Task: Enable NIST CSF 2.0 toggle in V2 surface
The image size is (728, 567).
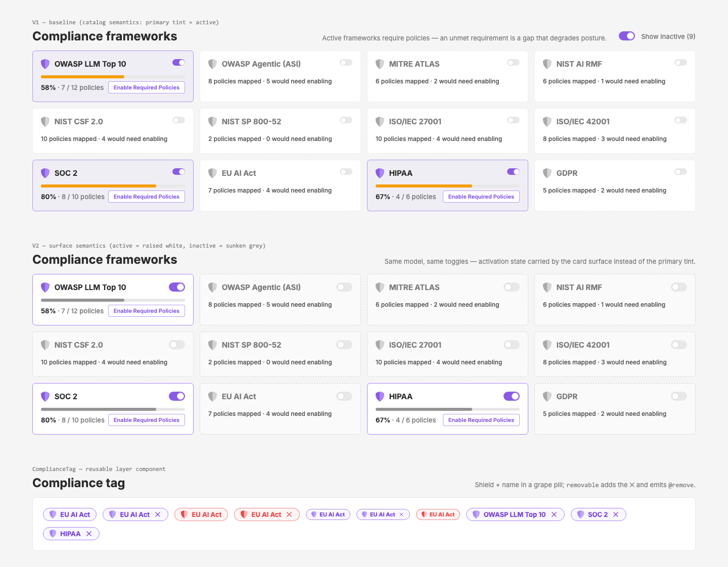Action: pyautogui.click(x=177, y=345)
